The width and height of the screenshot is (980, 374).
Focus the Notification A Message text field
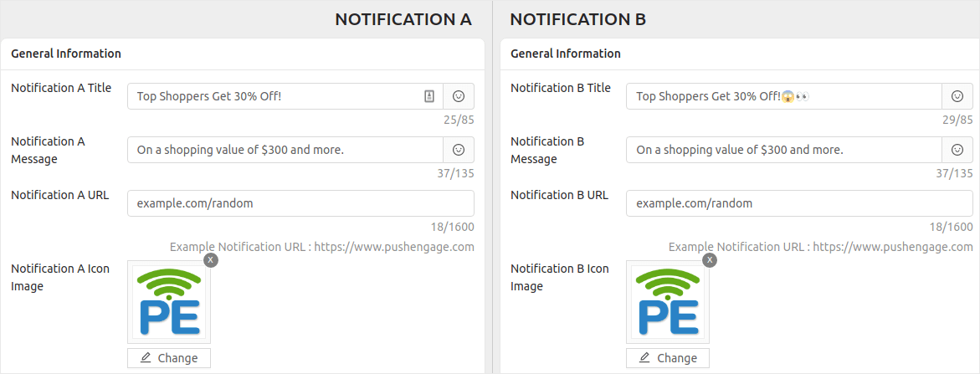(285, 150)
